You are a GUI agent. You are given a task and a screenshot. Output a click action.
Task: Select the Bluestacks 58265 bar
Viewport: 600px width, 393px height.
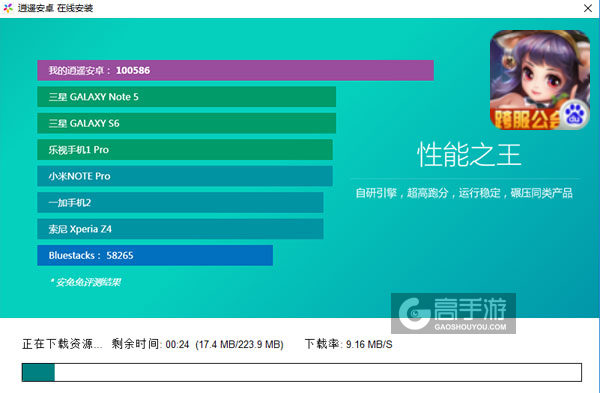[155, 255]
